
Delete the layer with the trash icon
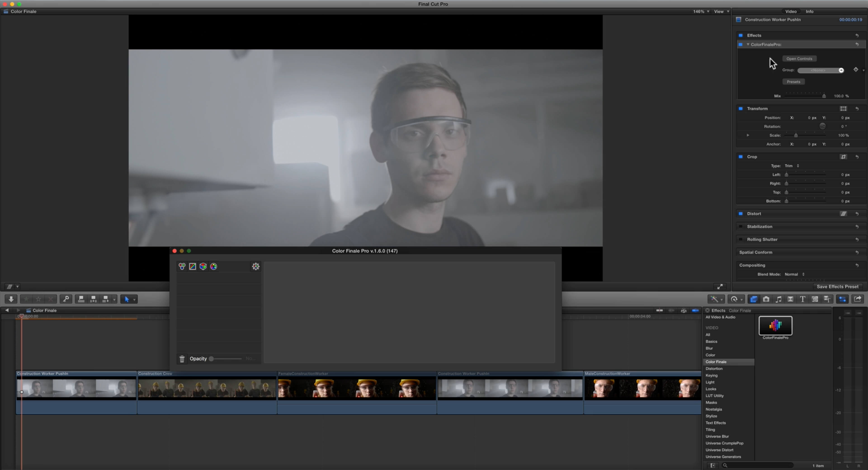point(182,359)
